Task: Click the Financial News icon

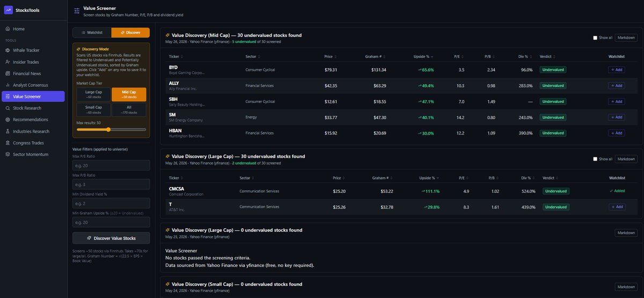Action: [8, 73]
